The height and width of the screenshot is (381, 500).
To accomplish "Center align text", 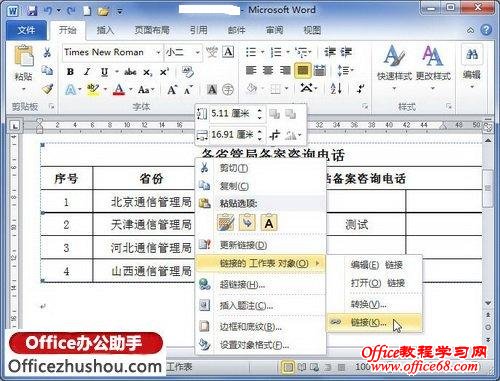I will [x=268, y=70].
